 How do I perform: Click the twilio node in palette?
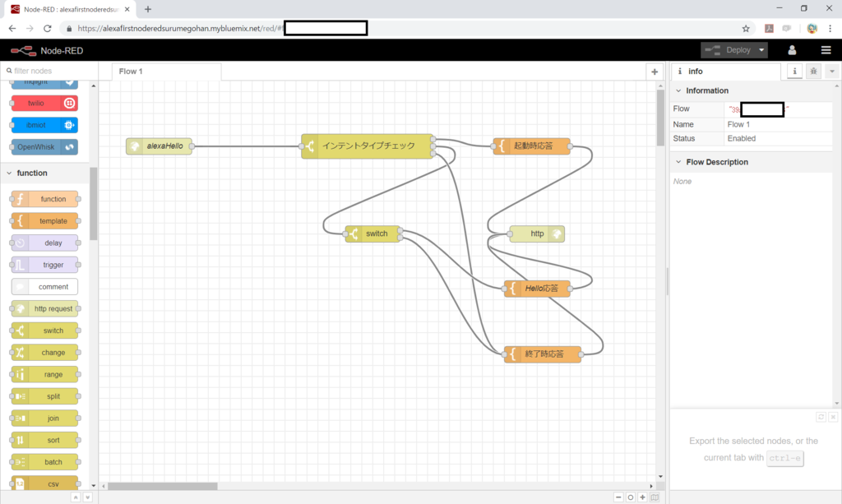point(44,103)
